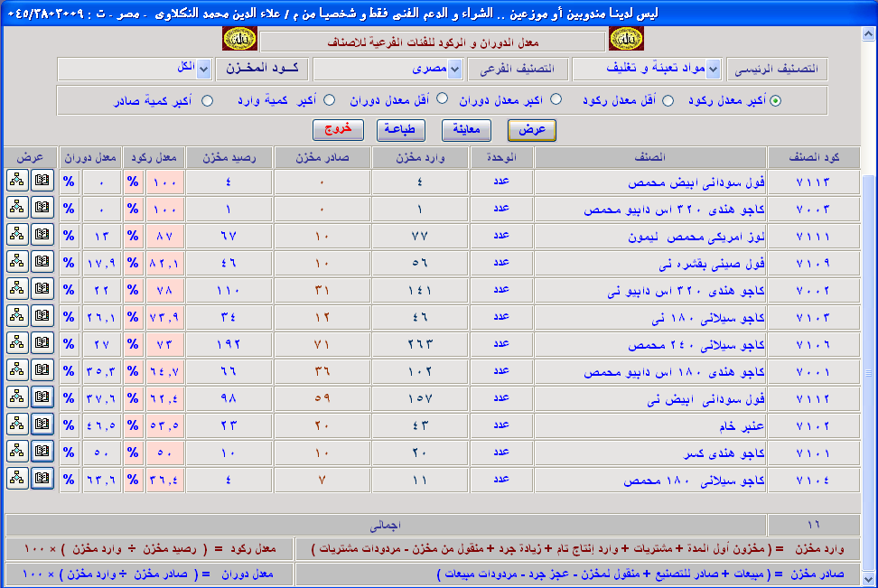Open the book icon for item 7113
The image size is (878, 588).
coord(42,181)
